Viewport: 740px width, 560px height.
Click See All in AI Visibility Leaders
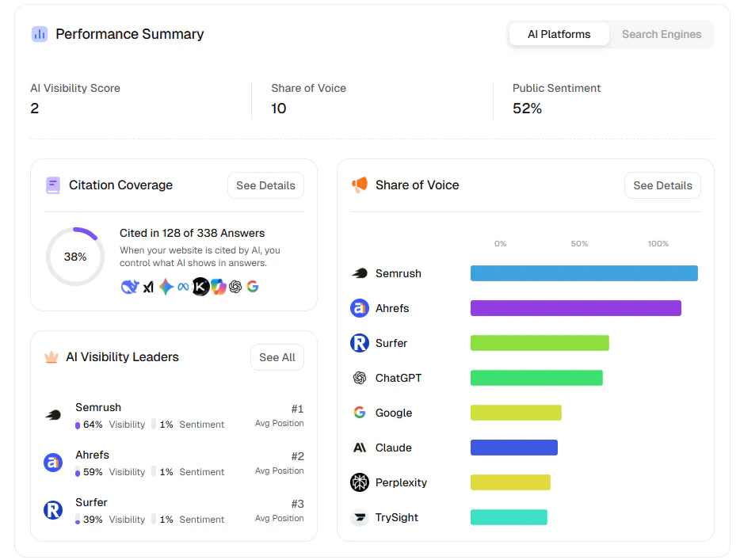point(277,357)
